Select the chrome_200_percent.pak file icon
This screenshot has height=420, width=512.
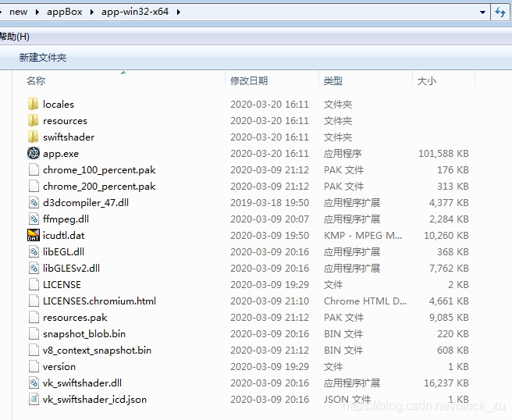[x=34, y=186]
